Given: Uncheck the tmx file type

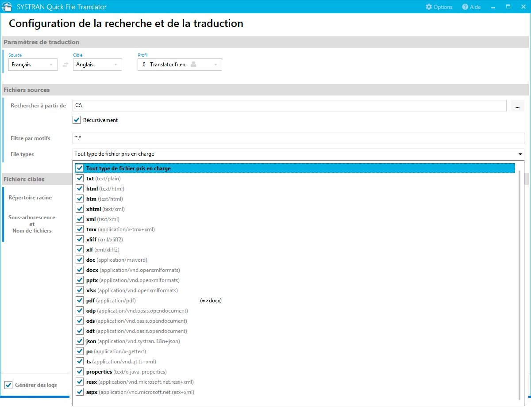Looking at the screenshot, I should click(80, 229).
